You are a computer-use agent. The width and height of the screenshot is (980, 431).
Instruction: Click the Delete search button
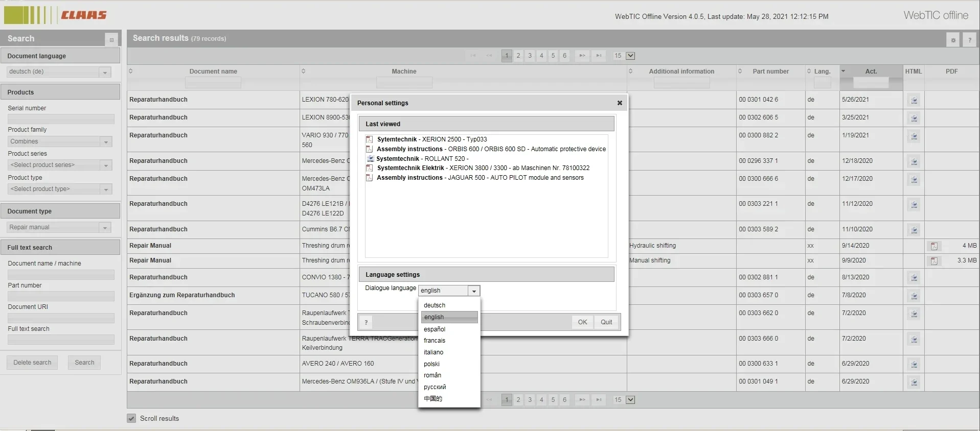(32, 363)
